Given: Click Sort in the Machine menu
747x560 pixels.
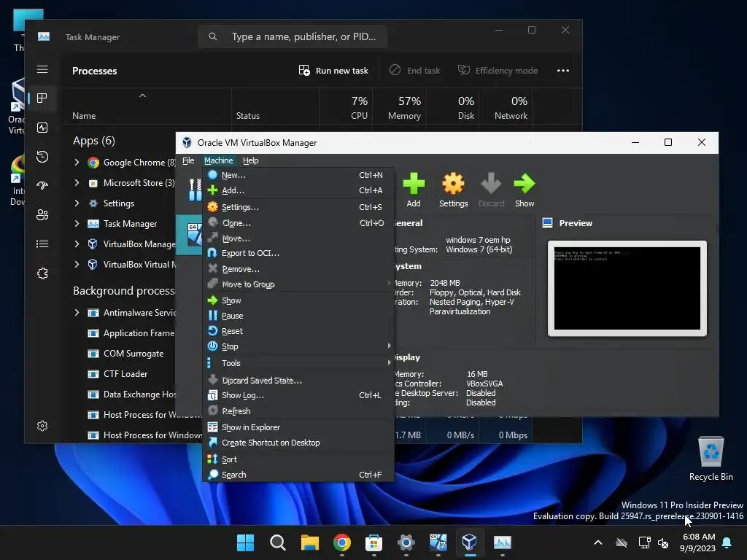Looking at the screenshot, I should (x=298, y=459).
